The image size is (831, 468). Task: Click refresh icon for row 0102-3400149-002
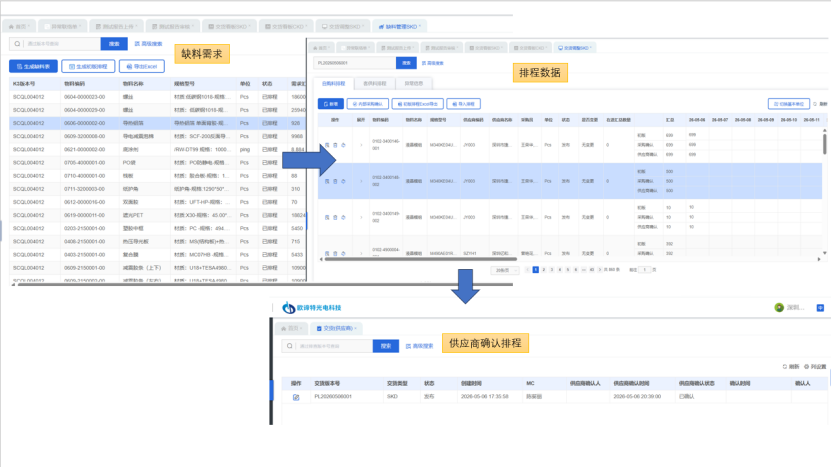click(x=343, y=217)
